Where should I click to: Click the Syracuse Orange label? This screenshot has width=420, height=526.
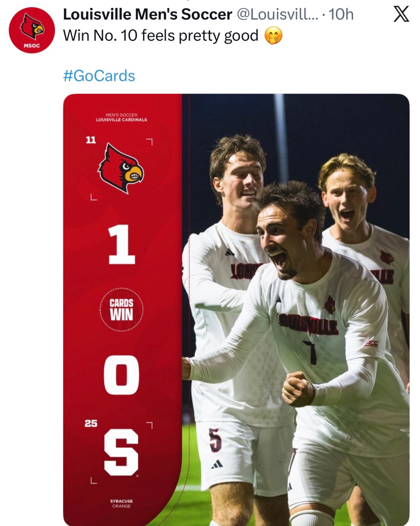coord(121,503)
